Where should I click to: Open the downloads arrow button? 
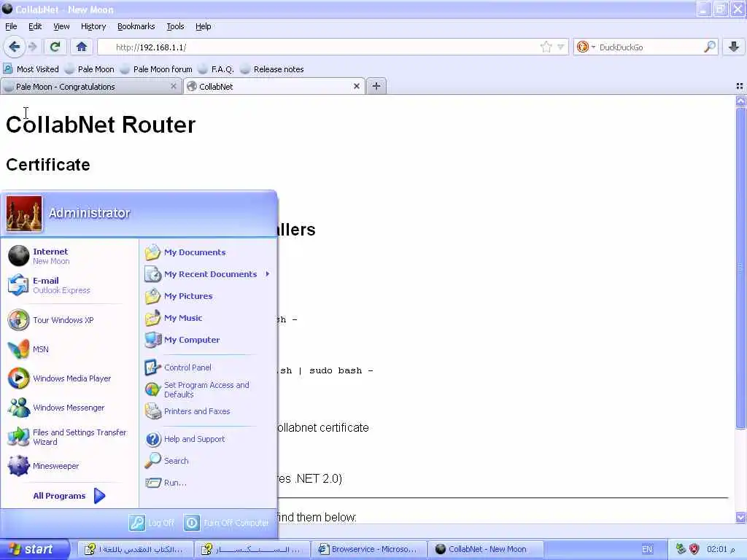tap(734, 47)
